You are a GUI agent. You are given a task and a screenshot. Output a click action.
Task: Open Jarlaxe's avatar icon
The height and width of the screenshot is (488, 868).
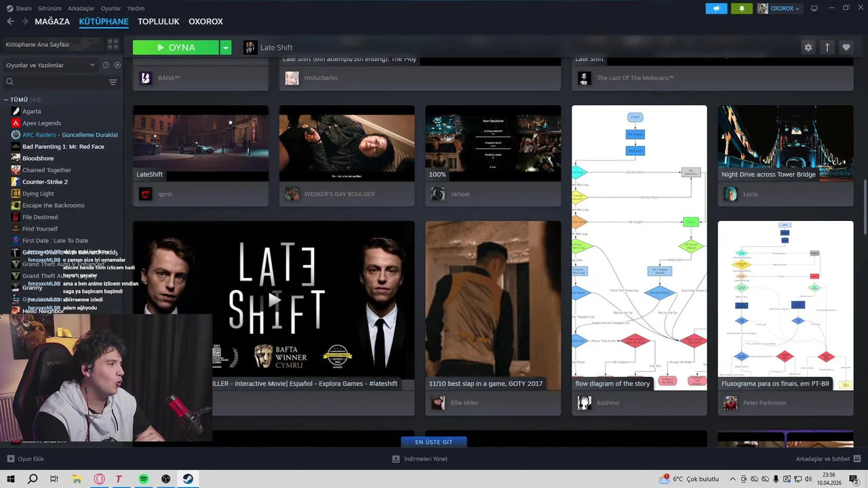point(438,194)
